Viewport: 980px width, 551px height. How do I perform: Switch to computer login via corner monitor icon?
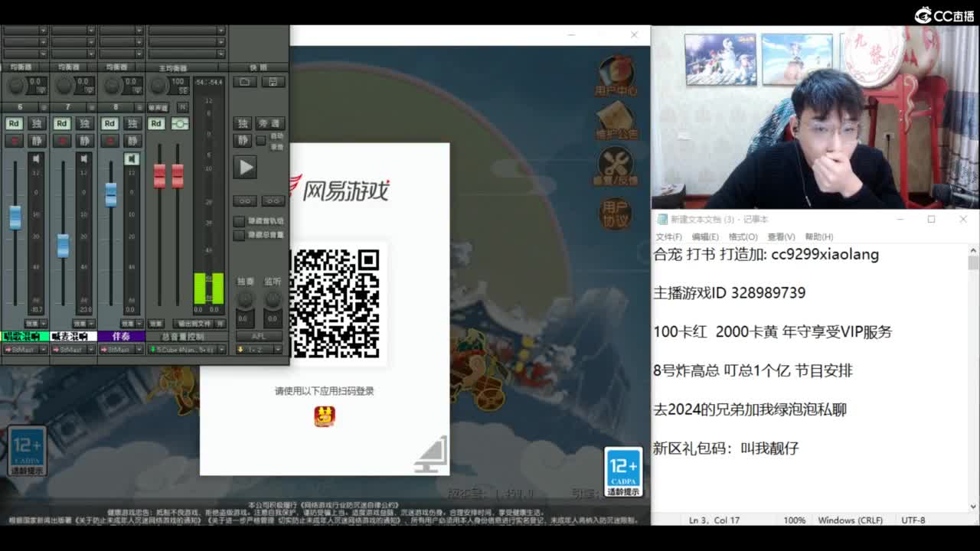(432, 455)
